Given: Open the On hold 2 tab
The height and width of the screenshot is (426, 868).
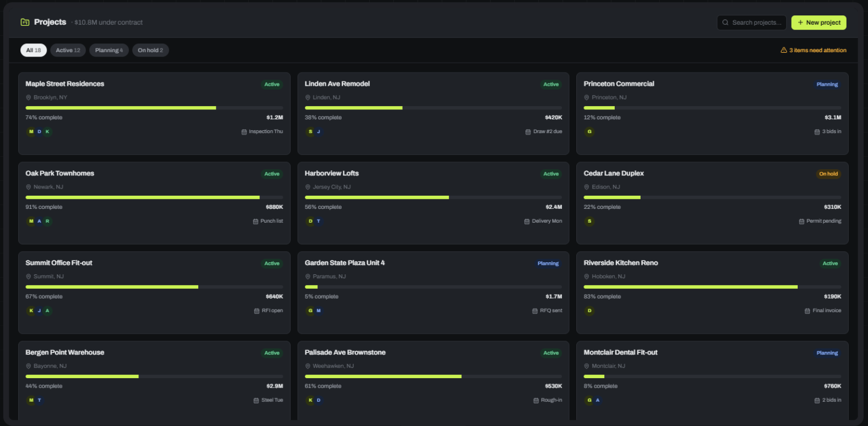Looking at the screenshot, I should pyautogui.click(x=151, y=50).
